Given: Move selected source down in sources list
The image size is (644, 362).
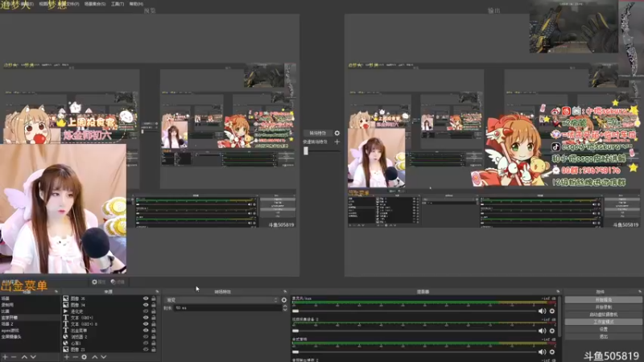Looking at the screenshot, I should [x=104, y=357].
